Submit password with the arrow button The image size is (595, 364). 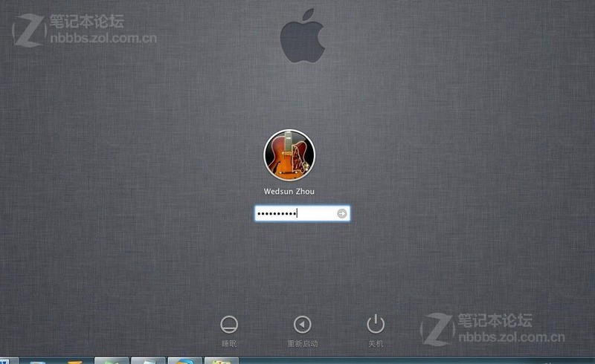click(x=341, y=214)
